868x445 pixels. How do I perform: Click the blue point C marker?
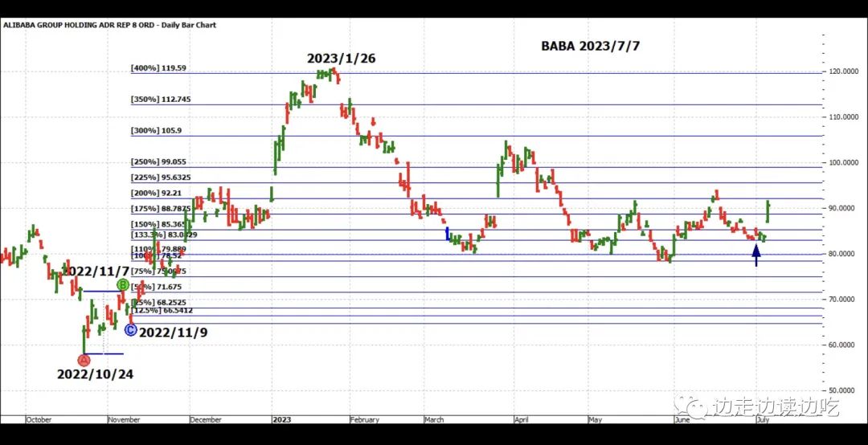(131, 330)
